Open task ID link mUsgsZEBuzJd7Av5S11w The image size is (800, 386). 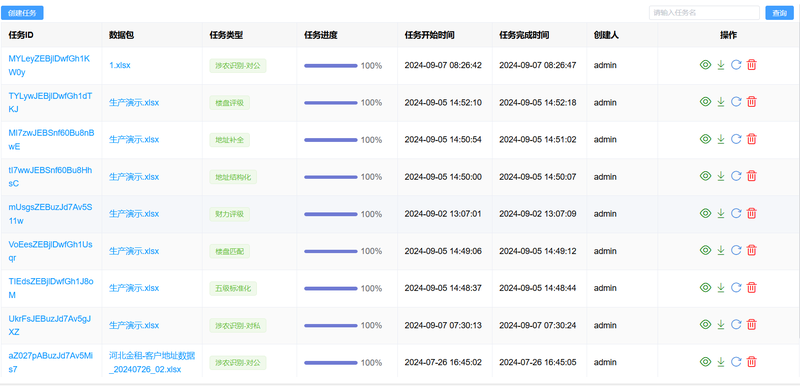pos(51,214)
